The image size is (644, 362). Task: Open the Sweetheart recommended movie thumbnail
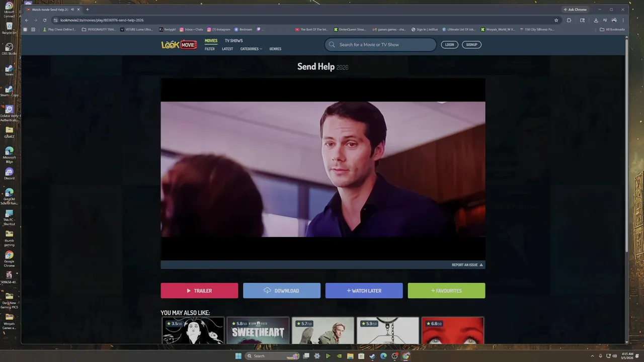[x=258, y=331]
